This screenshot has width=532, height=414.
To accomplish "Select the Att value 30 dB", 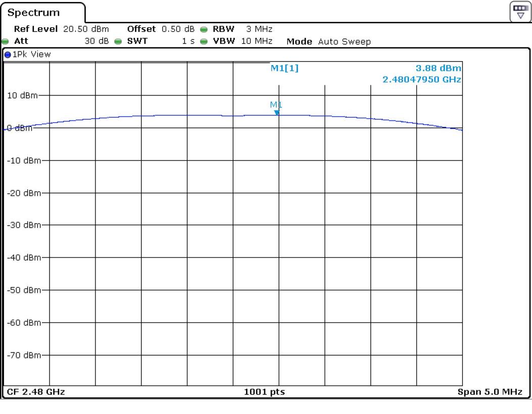I will 96,41.
